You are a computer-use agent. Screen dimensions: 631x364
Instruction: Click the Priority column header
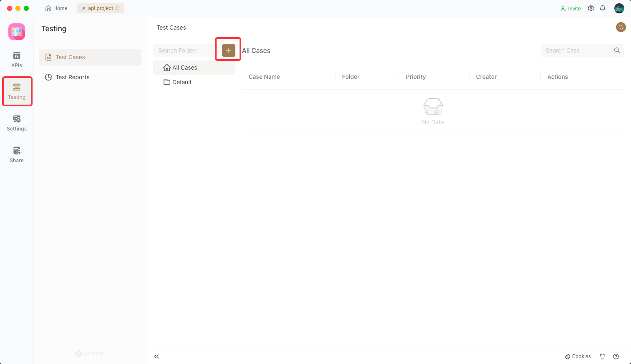[416, 77]
